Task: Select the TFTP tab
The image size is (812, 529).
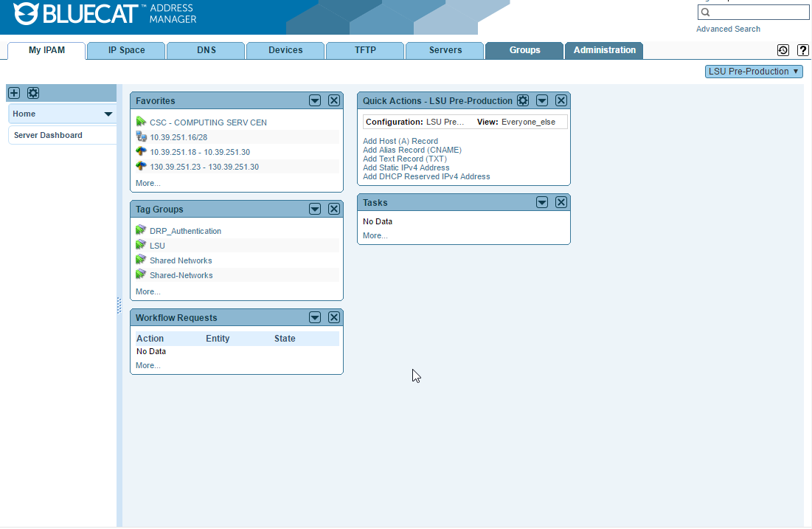Action: point(365,50)
